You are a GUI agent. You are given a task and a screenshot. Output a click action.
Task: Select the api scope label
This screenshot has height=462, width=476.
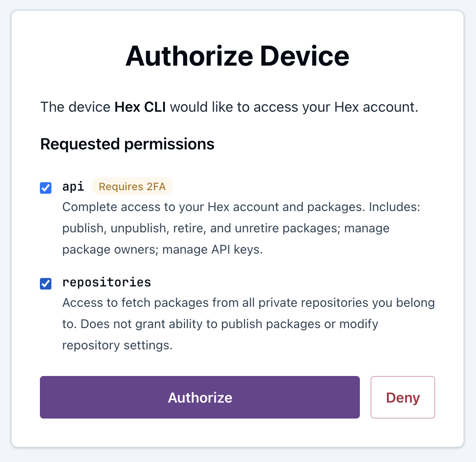click(x=73, y=187)
